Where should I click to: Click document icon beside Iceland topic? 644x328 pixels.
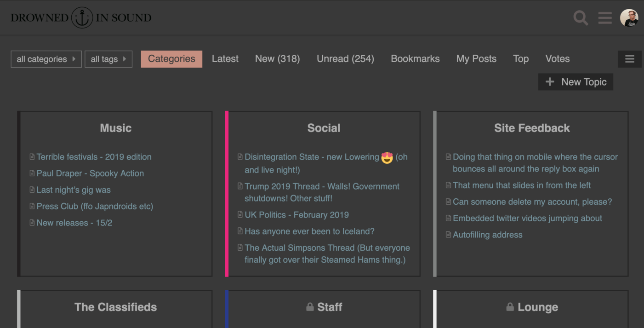click(240, 231)
